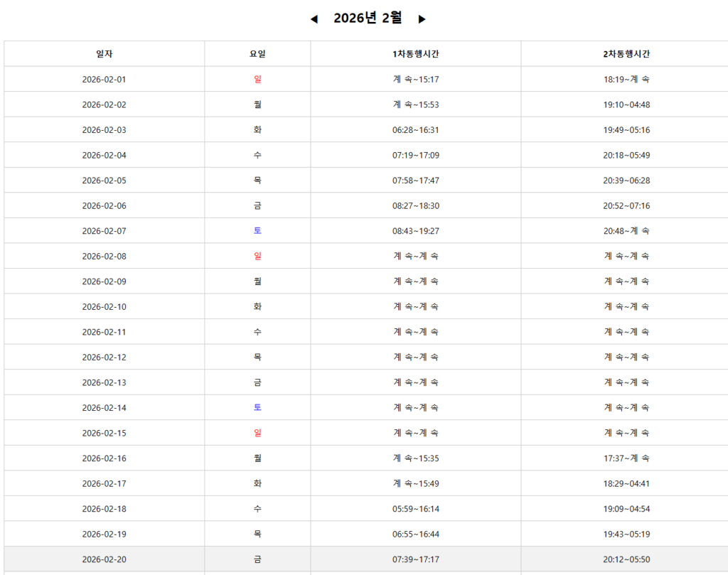Screen dimensions: 728x575
Task: Click the 1차통행시간 column header
Action: 416,54
